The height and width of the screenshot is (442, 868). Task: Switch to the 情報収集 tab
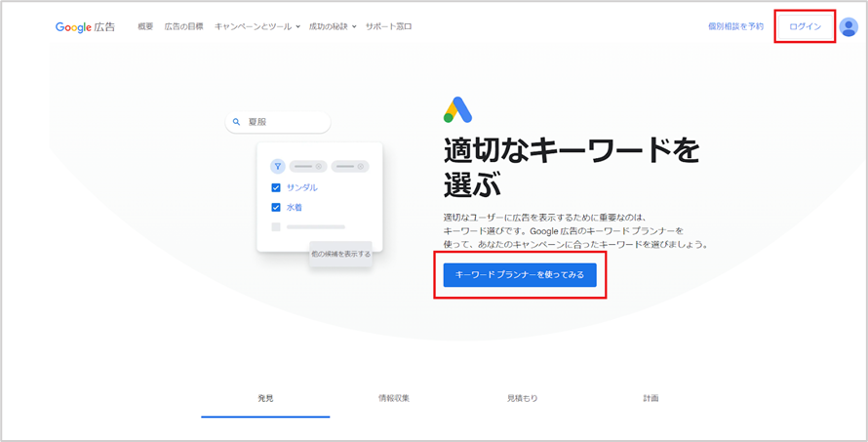394,398
